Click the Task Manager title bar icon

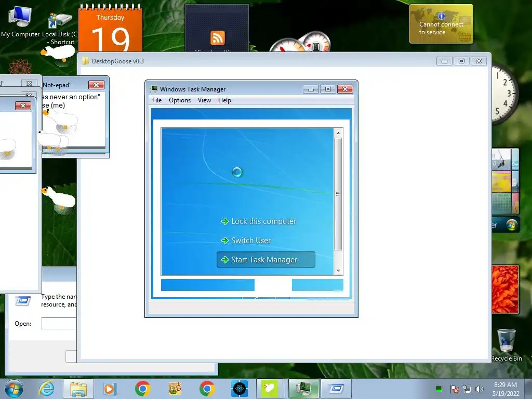pyautogui.click(x=154, y=89)
